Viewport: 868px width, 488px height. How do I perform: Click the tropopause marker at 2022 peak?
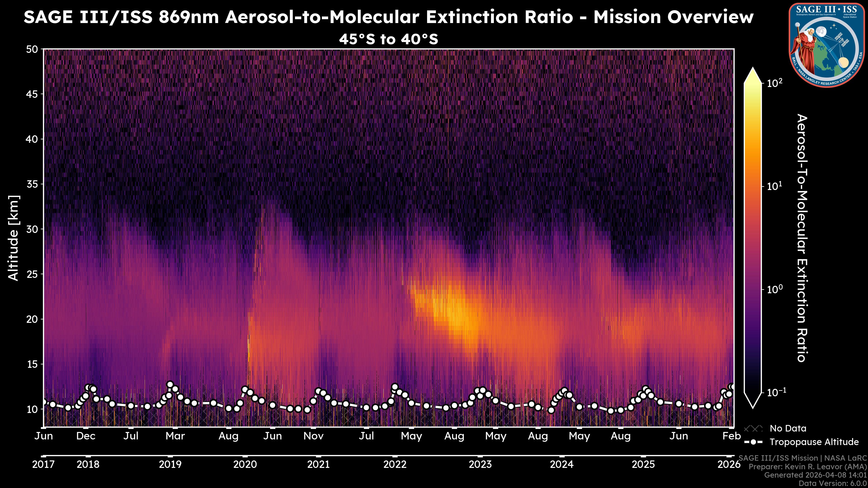pyautogui.click(x=395, y=387)
